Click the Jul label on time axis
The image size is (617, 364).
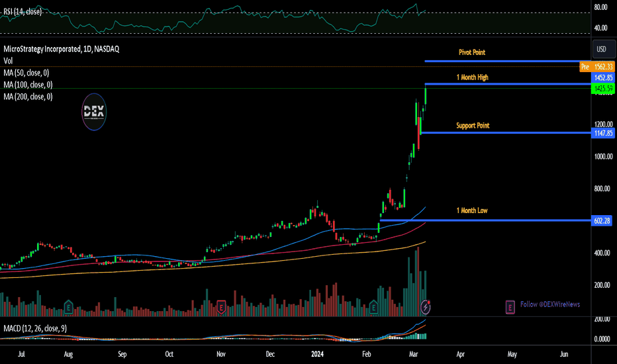pyautogui.click(x=21, y=354)
